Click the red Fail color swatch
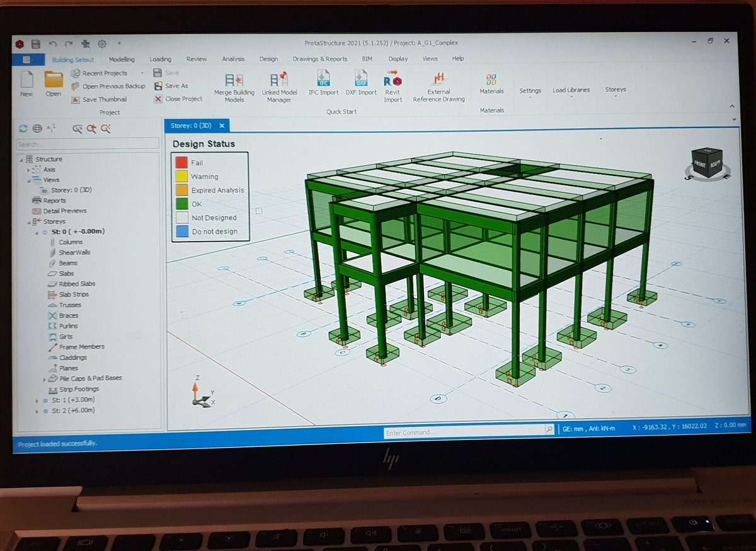This screenshot has width=756, height=551. (x=181, y=163)
